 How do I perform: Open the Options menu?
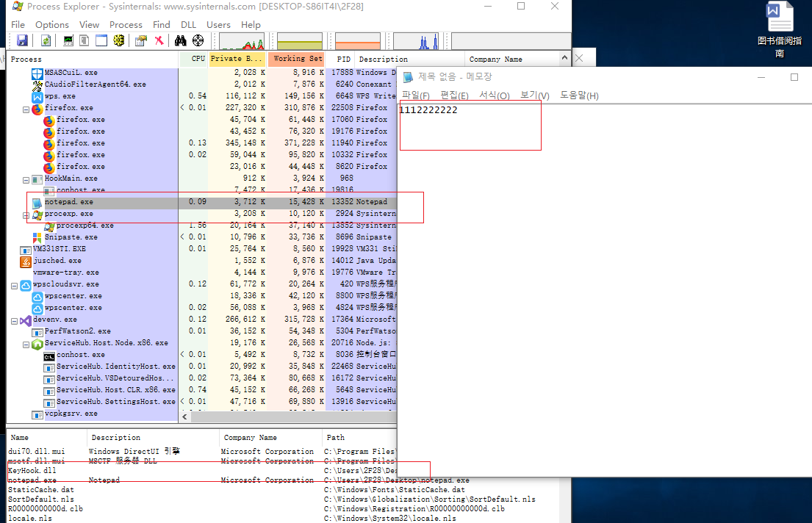pos(51,24)
